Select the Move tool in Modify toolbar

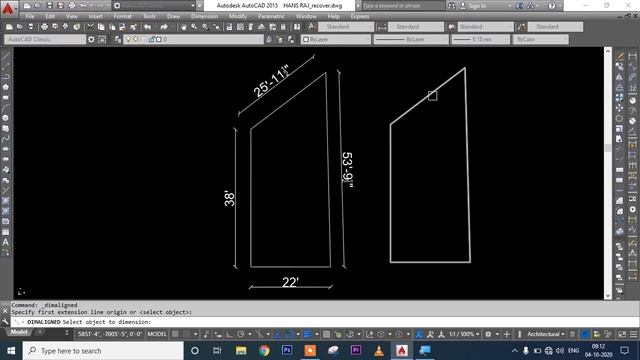pyautogui.click(x=620, y=108)
